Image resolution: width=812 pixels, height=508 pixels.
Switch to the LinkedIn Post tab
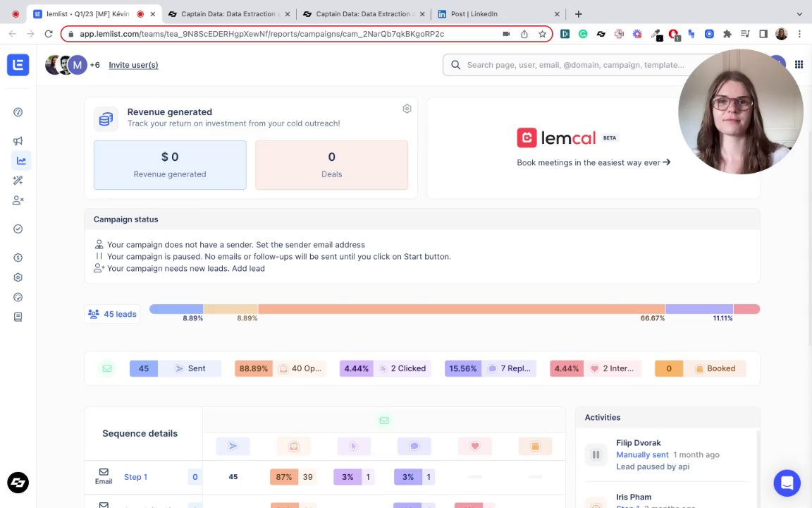(x=498, y=14)
